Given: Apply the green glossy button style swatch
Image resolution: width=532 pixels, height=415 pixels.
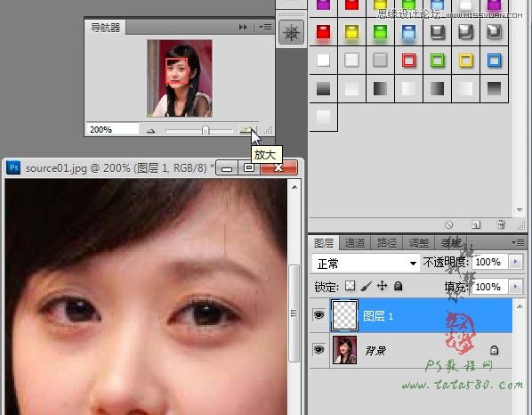Looking at the screenshot, I should tap(381, 32).
